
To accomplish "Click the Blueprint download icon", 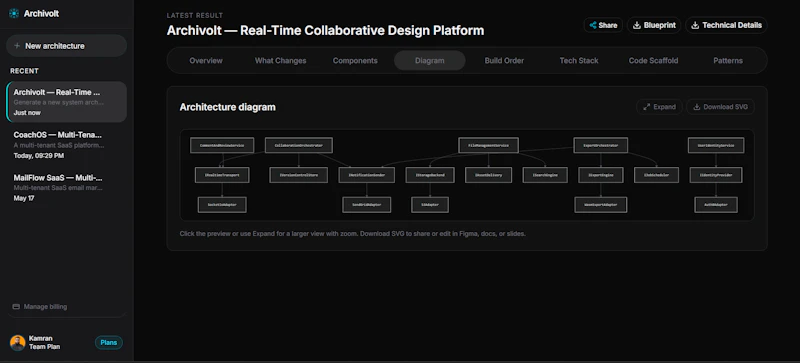I will click(637, 25).
